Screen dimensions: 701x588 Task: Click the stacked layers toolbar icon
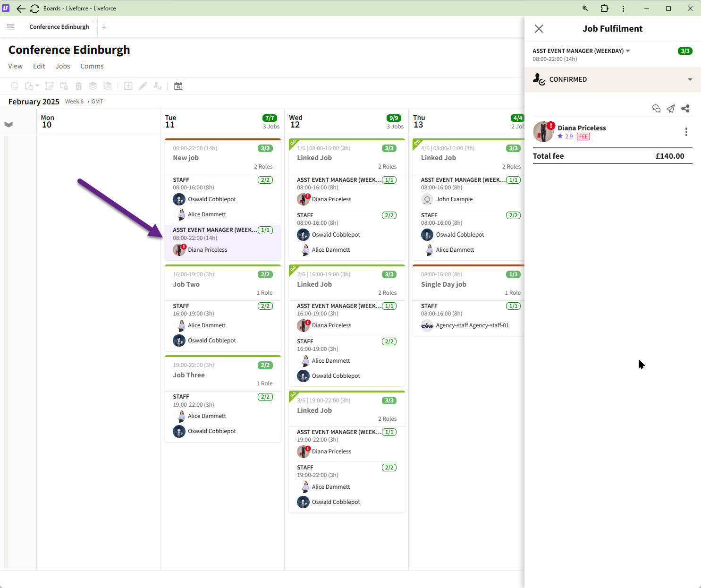click(93, 86)
